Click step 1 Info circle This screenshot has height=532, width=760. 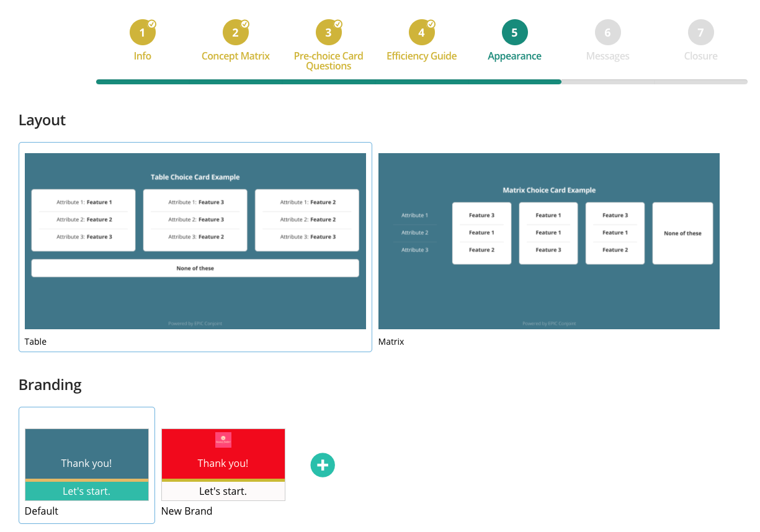[x=142, y=33]
